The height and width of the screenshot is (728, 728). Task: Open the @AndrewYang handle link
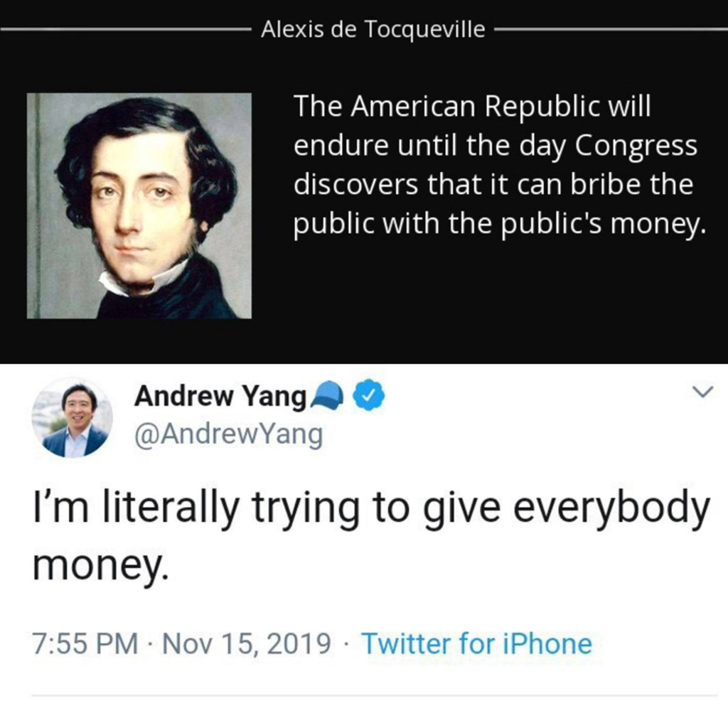[x=228, y=434]
